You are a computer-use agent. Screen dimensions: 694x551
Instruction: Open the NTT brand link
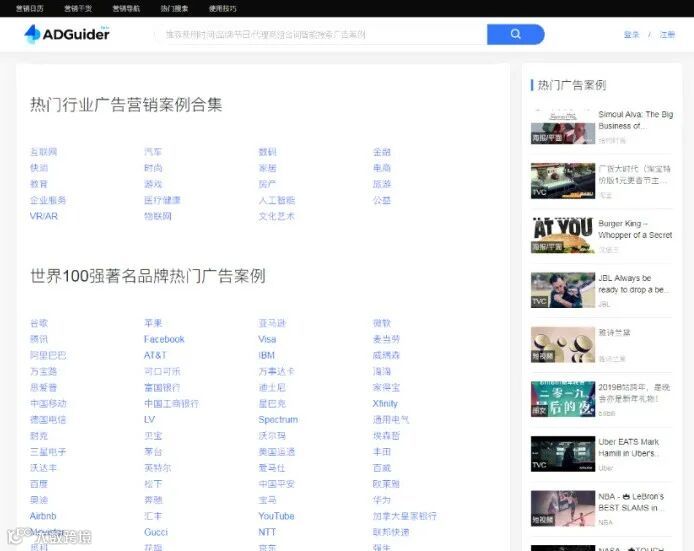click(x=267, y=532)
